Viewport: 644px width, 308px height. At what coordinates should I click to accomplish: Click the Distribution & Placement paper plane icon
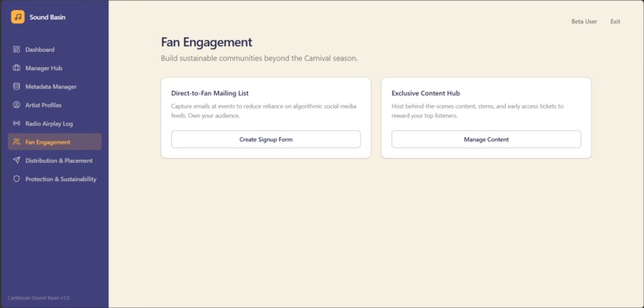click(17, 160)
